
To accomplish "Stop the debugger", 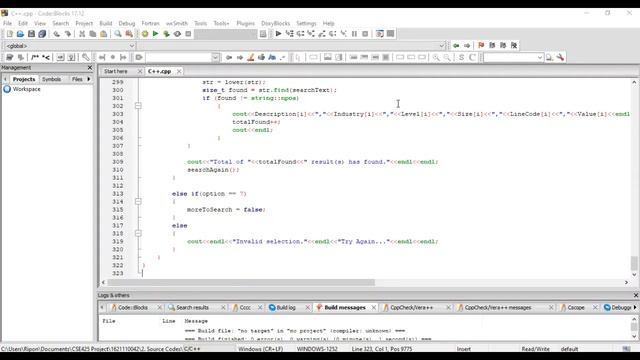I will [365, 34].
